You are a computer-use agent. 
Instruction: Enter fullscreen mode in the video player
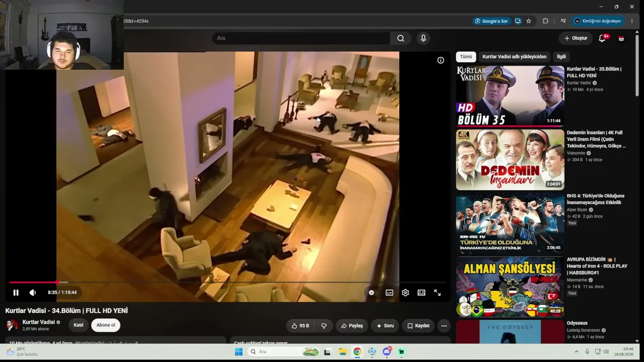[x=438, y=293]
